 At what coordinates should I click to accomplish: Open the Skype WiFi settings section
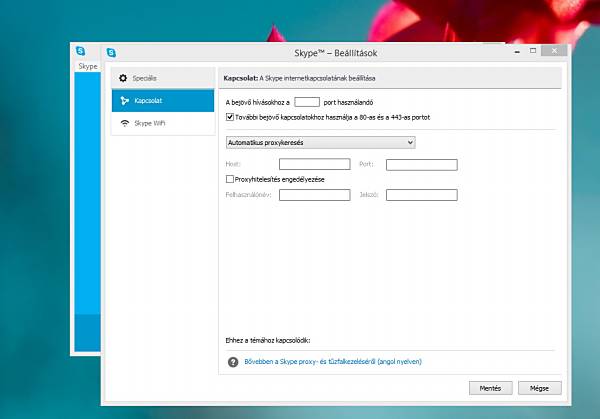click(163, 123)
